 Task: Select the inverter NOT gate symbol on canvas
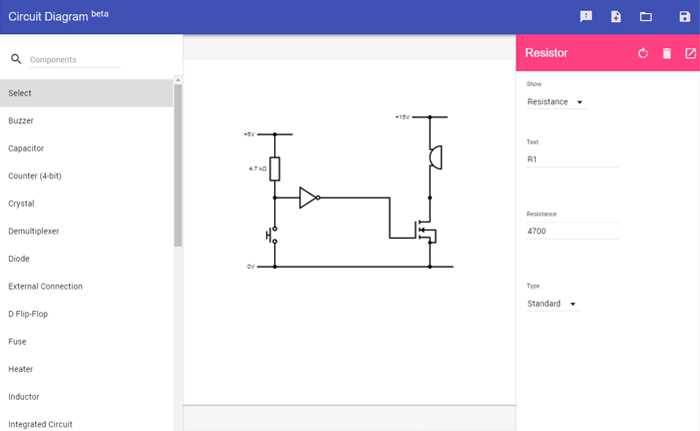(x=309, y=197)
